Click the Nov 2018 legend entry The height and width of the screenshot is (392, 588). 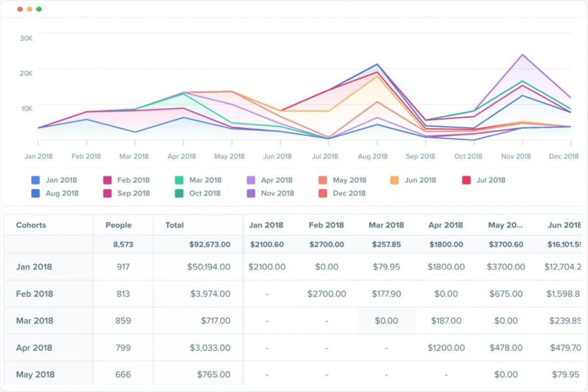point(270,193)
